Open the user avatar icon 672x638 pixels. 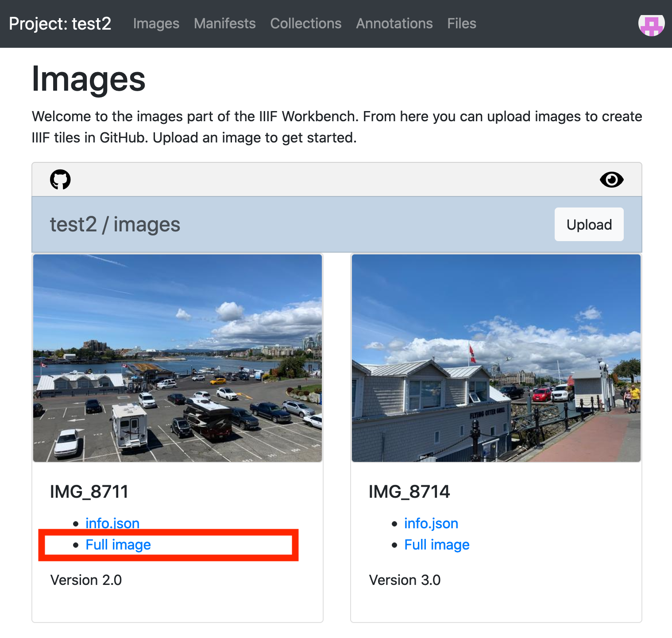[651, 24]
